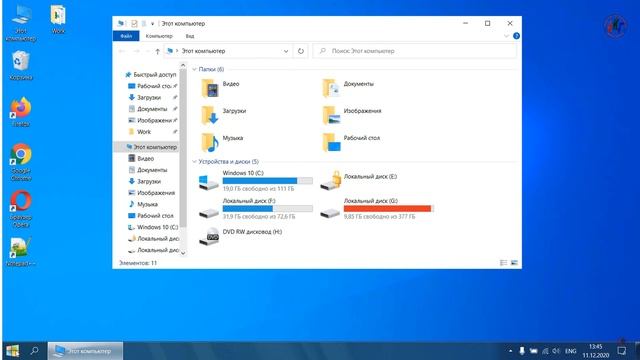Open the Музыка folder in main pane
Viewport: 640px width, 360px height.
click(222, 142)
